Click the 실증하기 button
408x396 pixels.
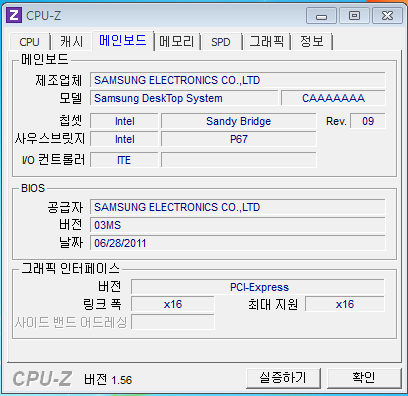(283, 378)
